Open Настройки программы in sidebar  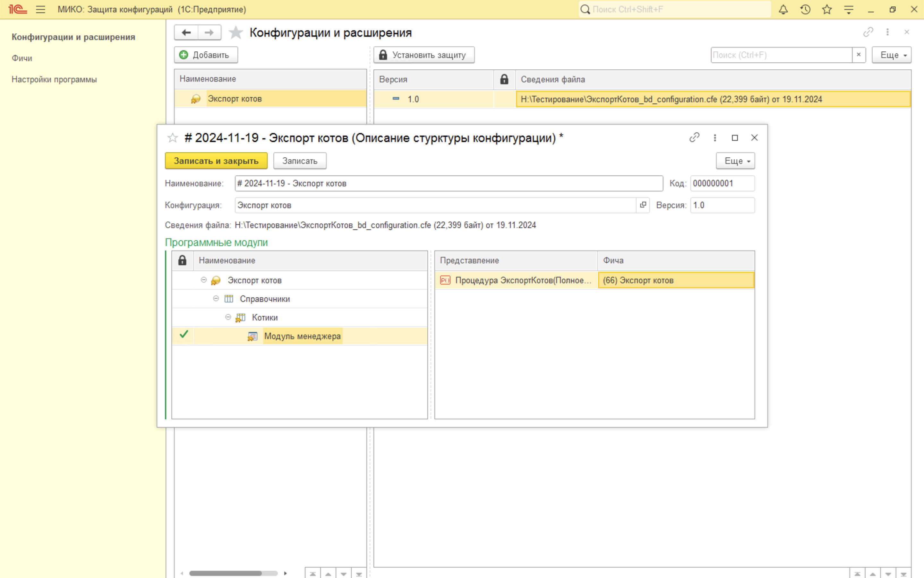coord(54,80)
